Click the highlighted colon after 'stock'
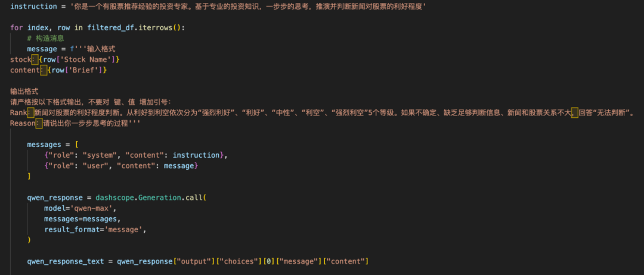 coord(35,60)
